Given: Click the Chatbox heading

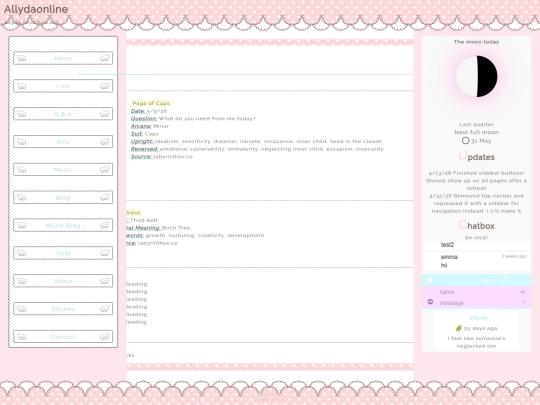Looking at the screenshot, I should 477,226.
